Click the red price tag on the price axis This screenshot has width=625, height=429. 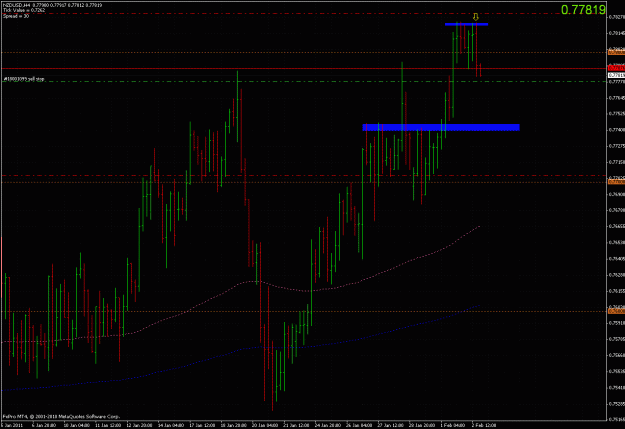click(x=616, y=69)
